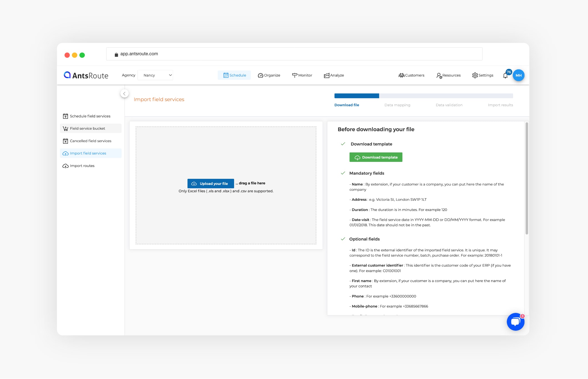Viewport: 588px width, 379px height.
Task: Click the checkmark next to Download template
Action: point(343,144)
